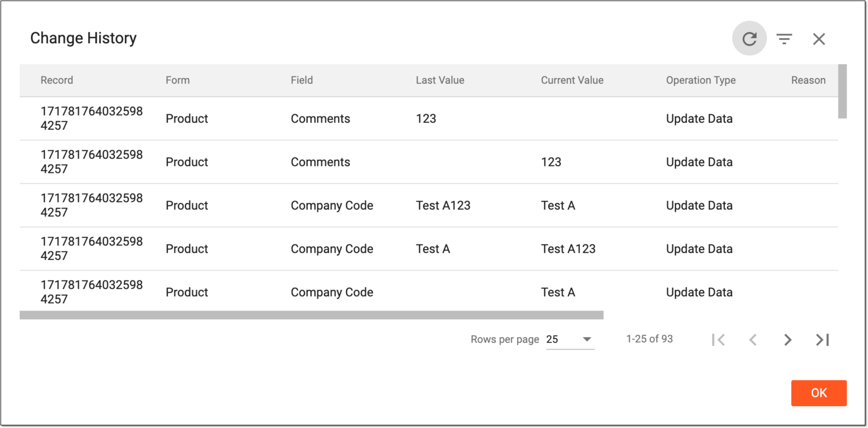Sort by the Record column header
Screen dimensions: 868x428
(57, 80)
